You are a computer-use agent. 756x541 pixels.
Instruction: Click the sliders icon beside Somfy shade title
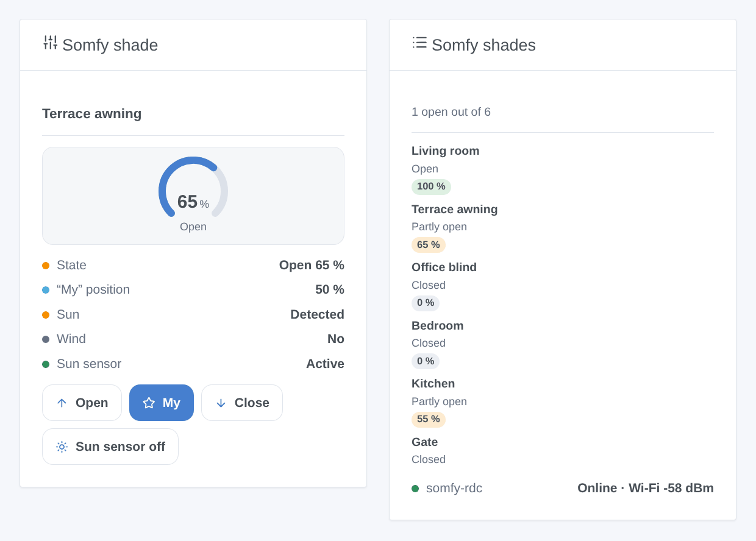[51, 43]
